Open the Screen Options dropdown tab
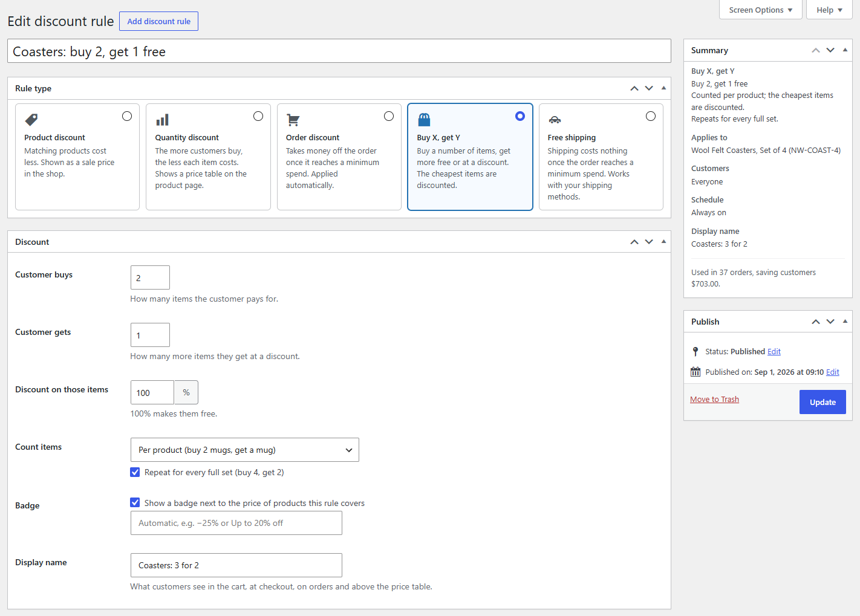This screenshot has width=860, height=616. pos(761,10)
